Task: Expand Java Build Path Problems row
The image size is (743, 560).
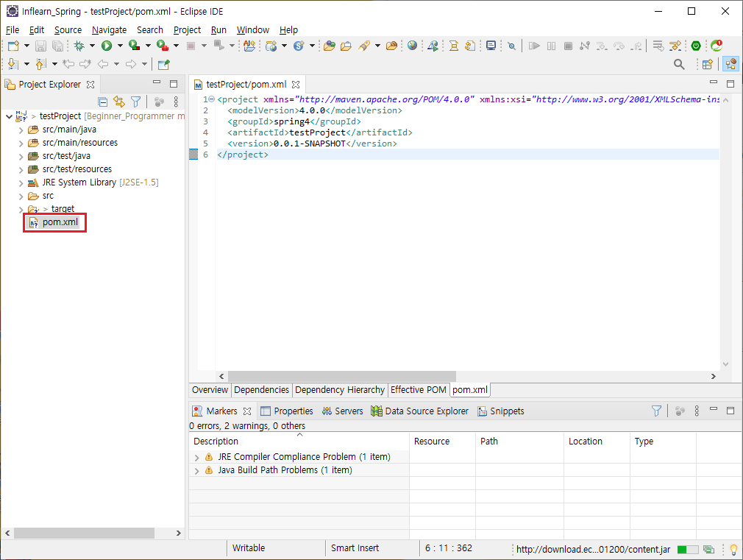Action: tap(196, 471)
